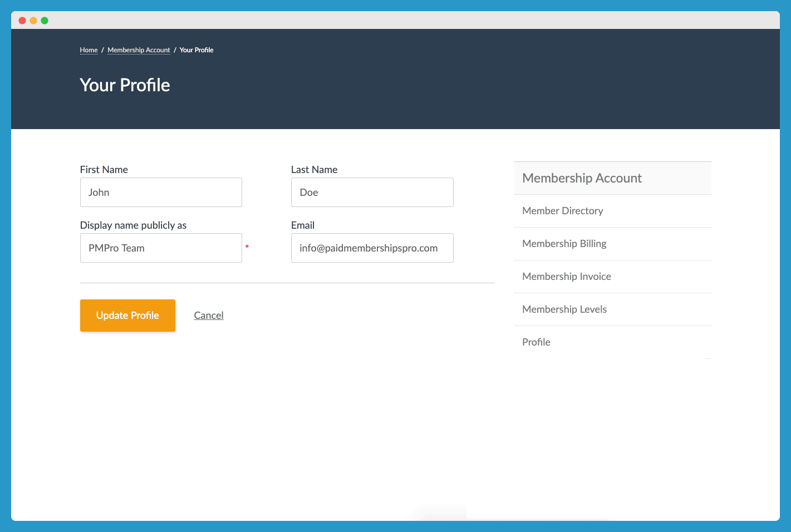
Task: Focus the First Name input field
Action: (161, 193)
